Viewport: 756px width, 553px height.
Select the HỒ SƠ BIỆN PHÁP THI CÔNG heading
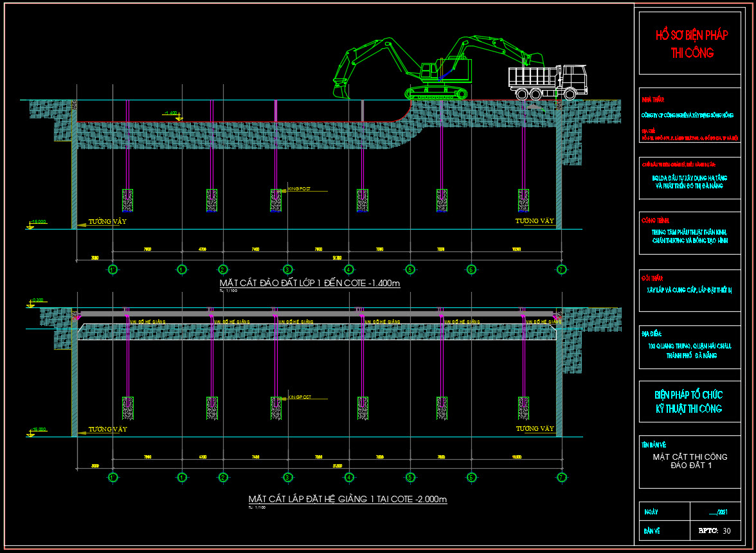[691, 44]
